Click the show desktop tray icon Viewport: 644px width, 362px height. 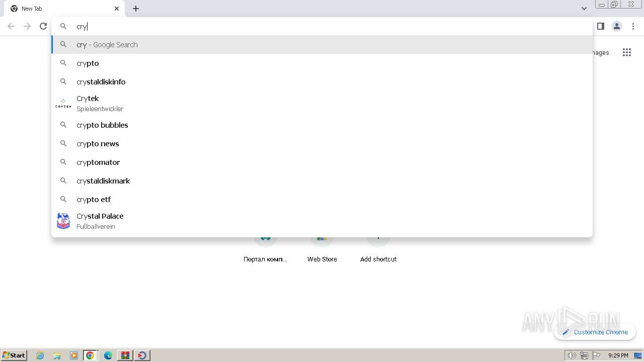coord(638,355)
